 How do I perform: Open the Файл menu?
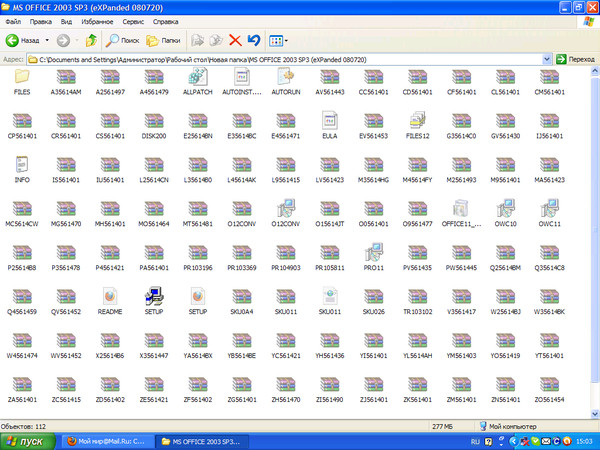point(13,22)
